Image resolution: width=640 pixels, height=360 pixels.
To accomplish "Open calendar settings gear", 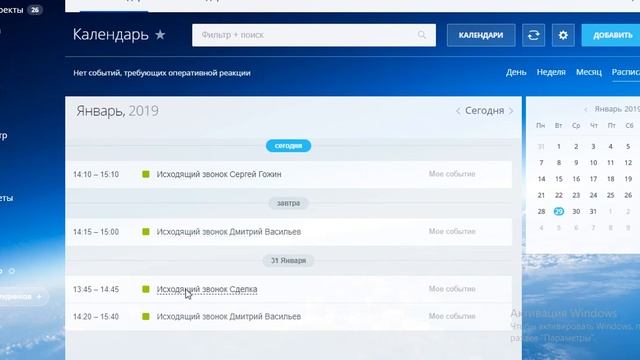I will pyautogui.click(x=563, y=35).
